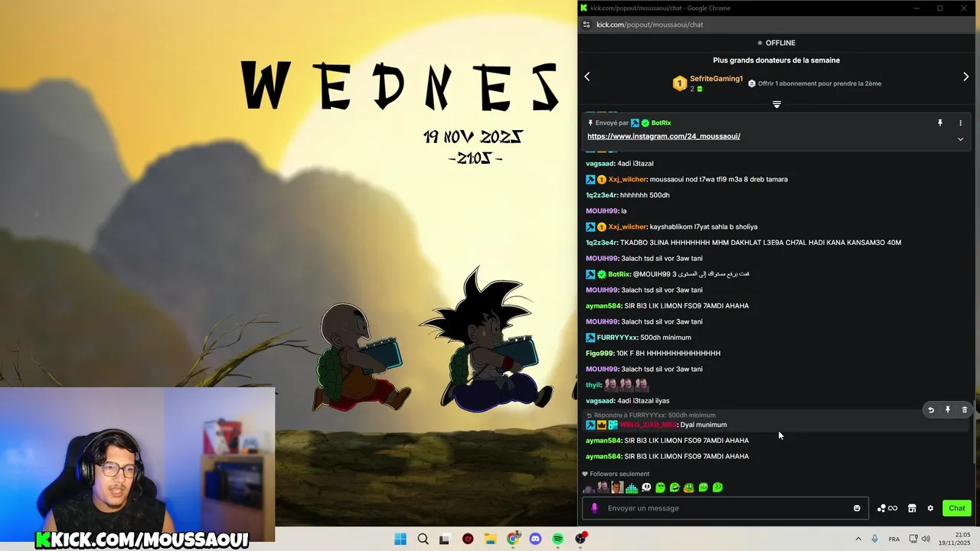Click the username FURRYYYxx in chat
This screenshot has width=980, height=551.
click(x=617, y=337)
